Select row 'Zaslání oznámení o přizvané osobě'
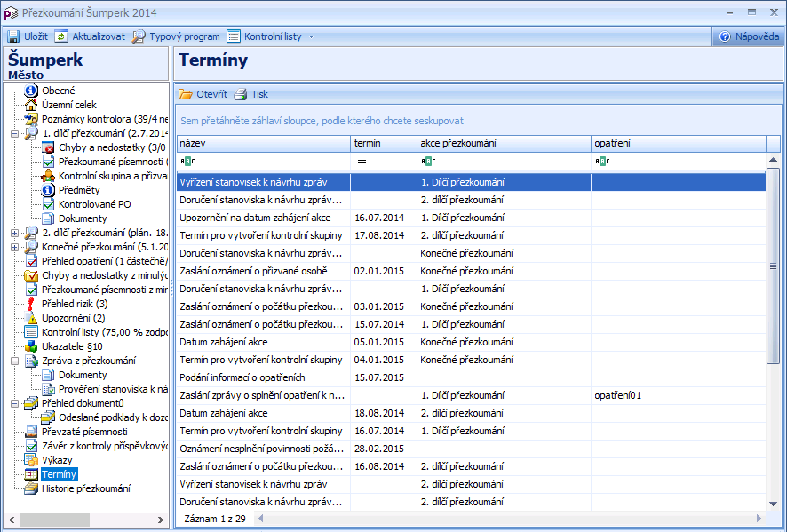The height and width of the screenshot is (532, 787). pos(472,271)
